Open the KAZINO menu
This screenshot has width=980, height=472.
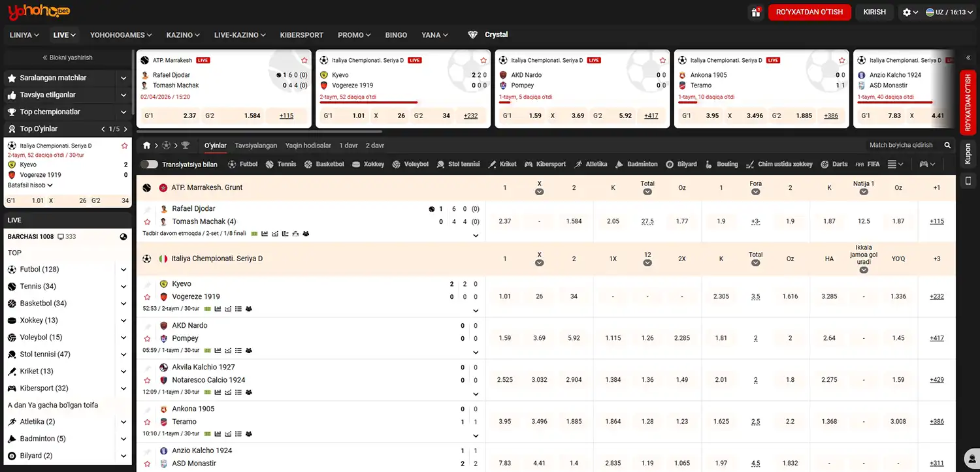[x=183, y=35]
